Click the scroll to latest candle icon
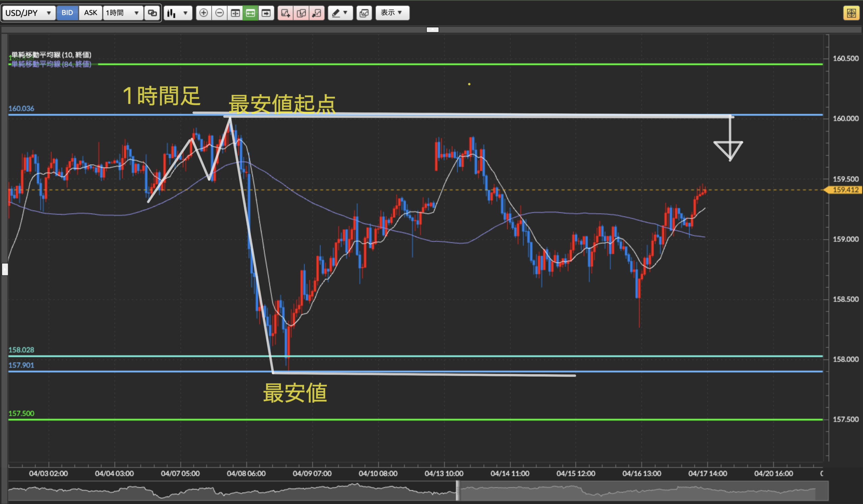 [x=266, y=13]
